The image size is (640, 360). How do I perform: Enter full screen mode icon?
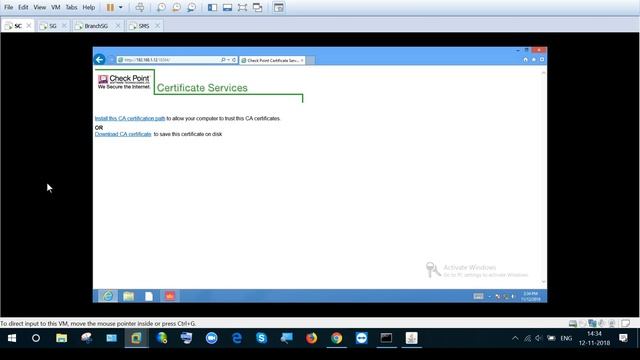point(242,7)
